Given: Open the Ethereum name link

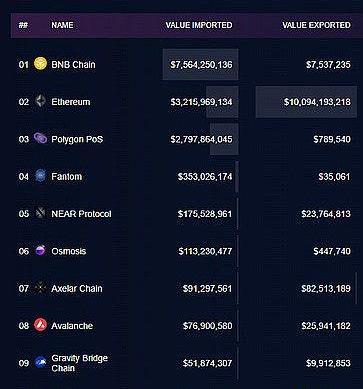Looking at the screenshot, I should [71, 102].
